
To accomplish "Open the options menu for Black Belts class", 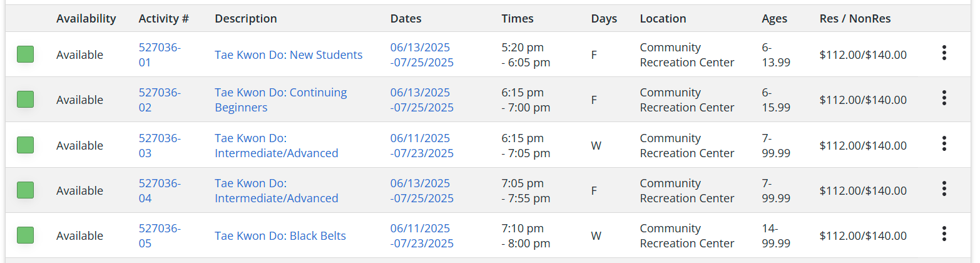I will point(944,234).
